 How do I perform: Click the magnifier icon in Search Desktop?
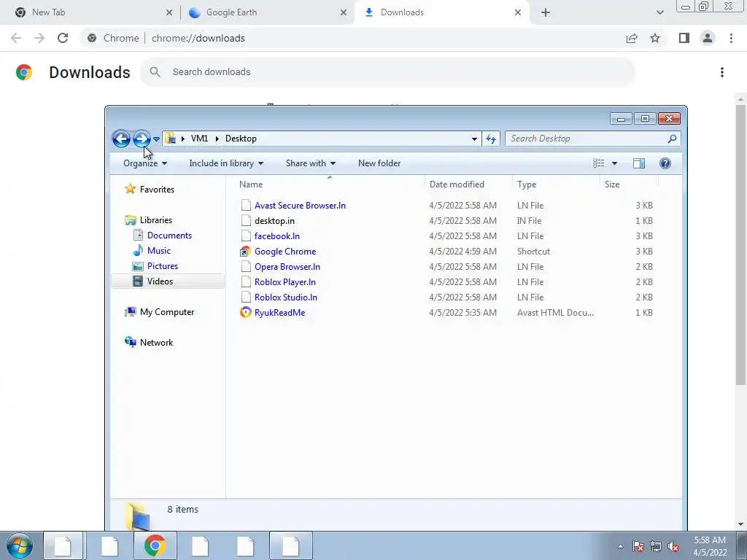[x=672, y=139]
